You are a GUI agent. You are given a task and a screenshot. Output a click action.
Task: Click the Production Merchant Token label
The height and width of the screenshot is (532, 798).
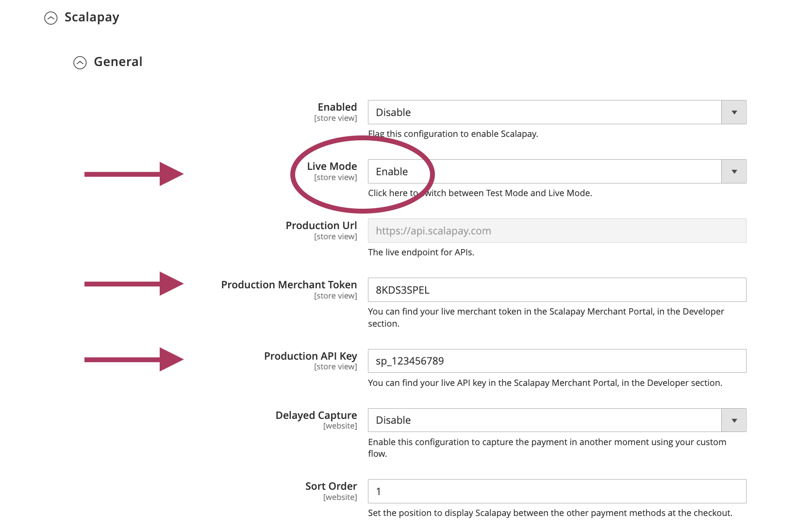click(x=289, y=284)
